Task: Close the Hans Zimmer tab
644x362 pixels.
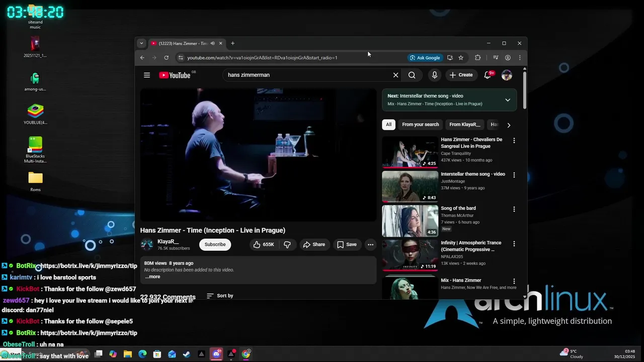Action: [x=220, y=43]
